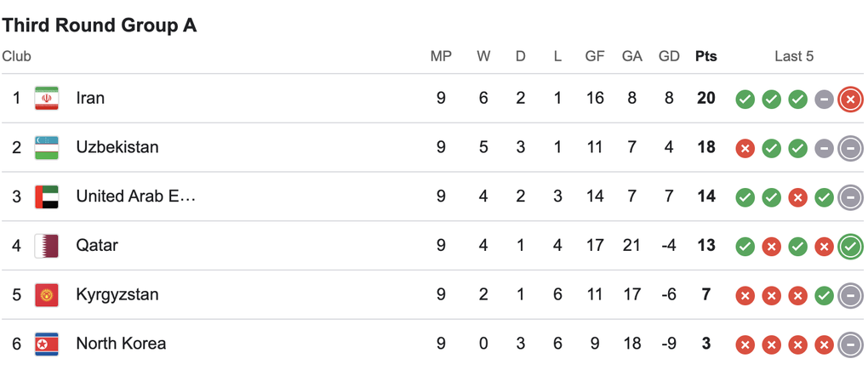Screen dimensions: 868x370
Task: Select the North Korea team name
Action: [121, 344]
